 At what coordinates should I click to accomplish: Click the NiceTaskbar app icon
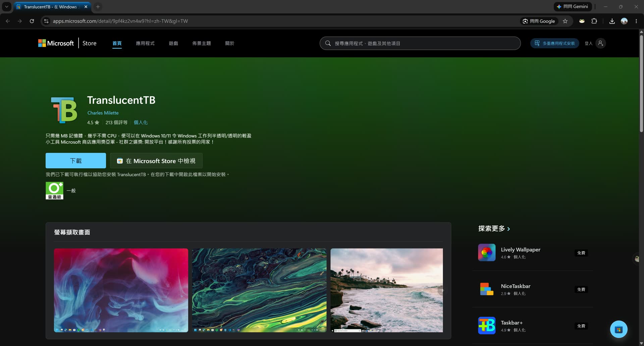[487, 289]
